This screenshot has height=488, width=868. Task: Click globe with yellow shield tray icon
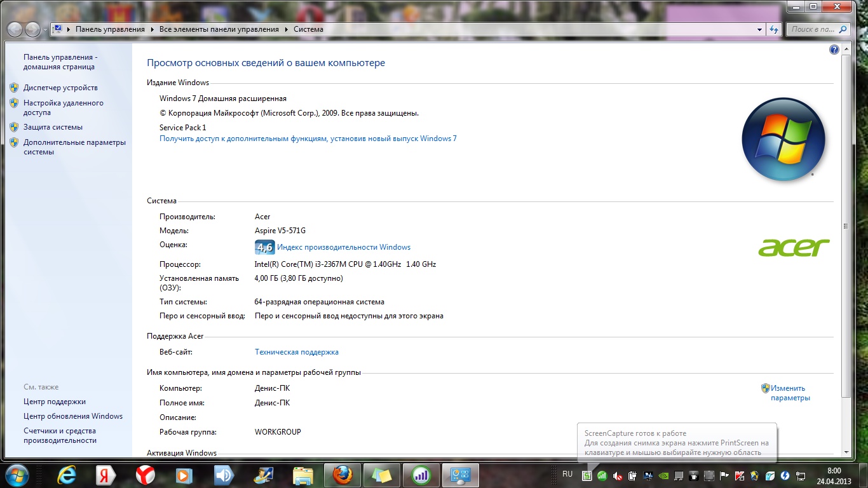coord(755,475)
